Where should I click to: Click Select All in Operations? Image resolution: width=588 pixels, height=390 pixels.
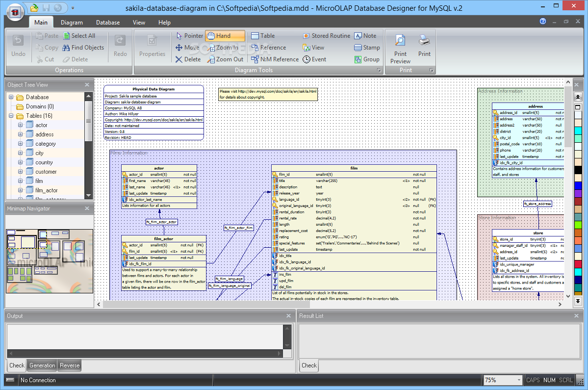click(79, 36)
